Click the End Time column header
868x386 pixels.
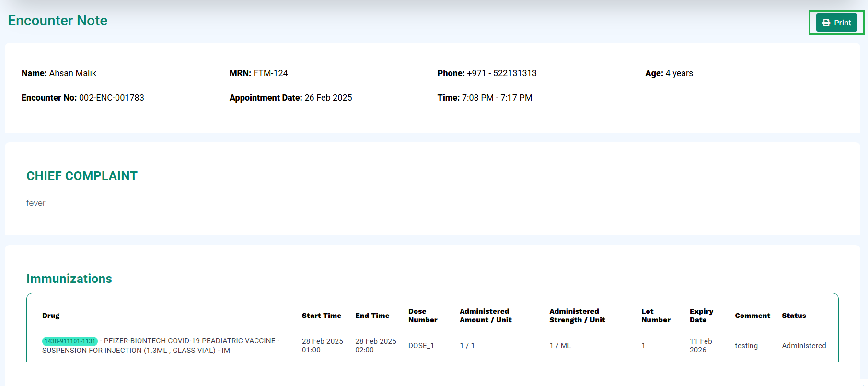click(372, 316)
